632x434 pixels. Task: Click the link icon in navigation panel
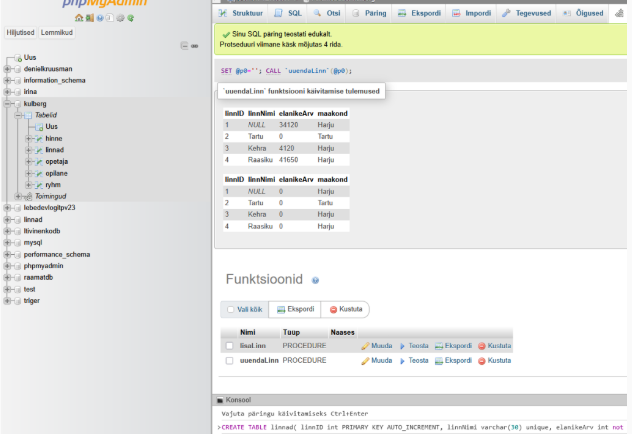click(x=194, y=46)
